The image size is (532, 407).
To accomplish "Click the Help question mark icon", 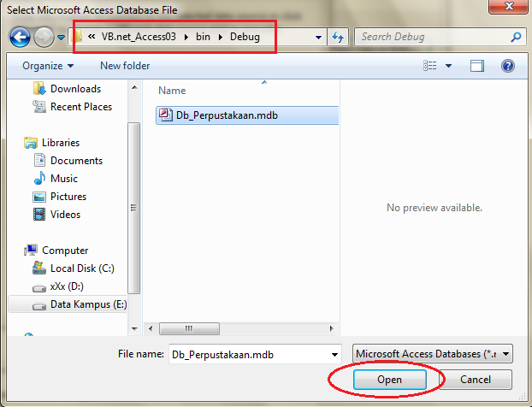I will [x=508, y=66].
